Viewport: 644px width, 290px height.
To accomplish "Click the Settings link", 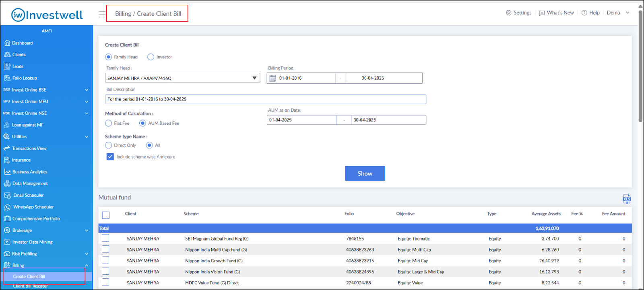I will point(522,13).
